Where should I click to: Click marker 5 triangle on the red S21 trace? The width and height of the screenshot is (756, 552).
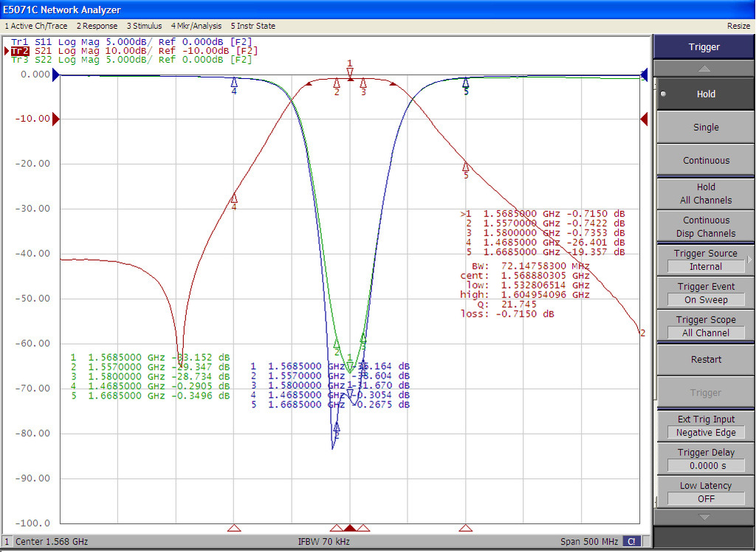466,166
